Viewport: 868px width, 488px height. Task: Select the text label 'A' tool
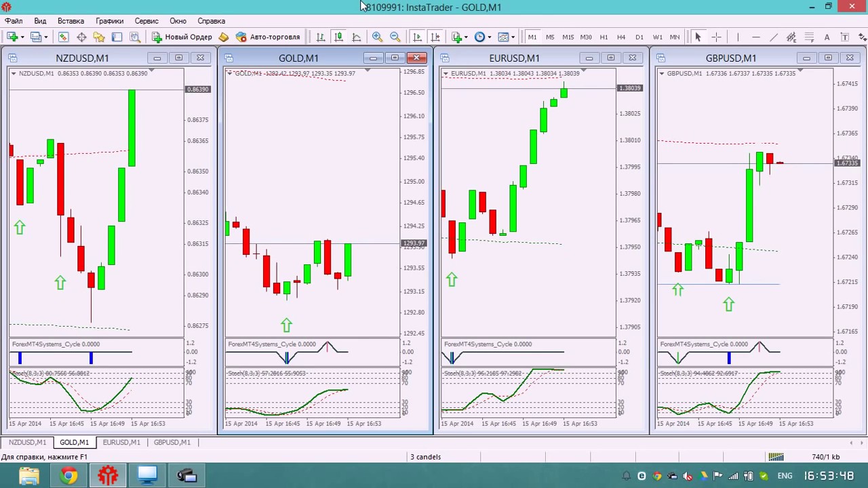click(827, 37)
